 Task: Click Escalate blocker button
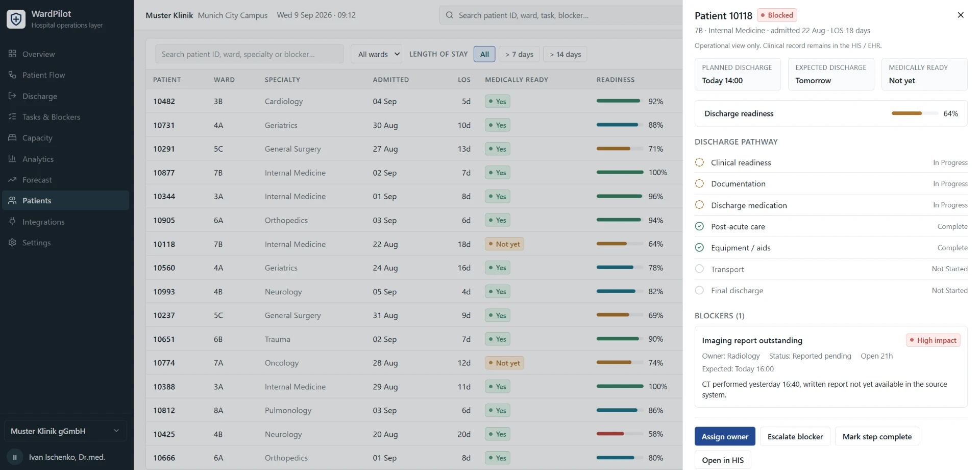tap(795, 436)
